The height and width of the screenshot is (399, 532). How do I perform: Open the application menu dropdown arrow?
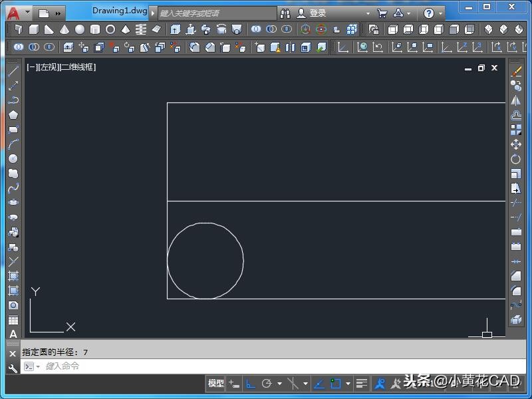(27, 13)
